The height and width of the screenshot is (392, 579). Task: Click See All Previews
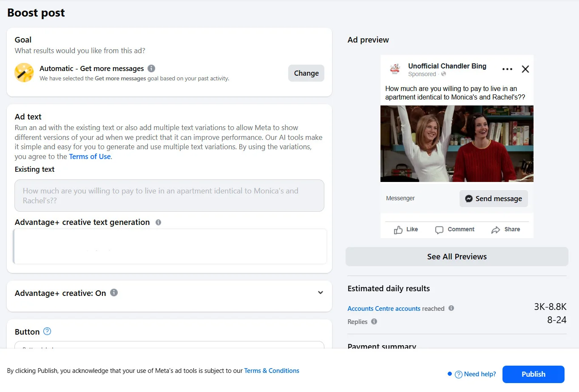457,256
